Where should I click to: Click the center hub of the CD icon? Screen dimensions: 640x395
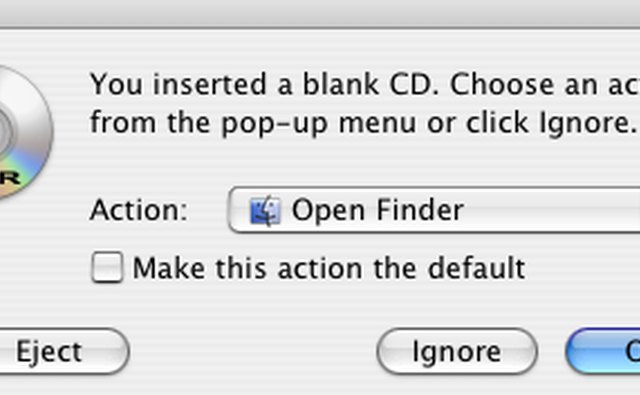coord(5,131)
